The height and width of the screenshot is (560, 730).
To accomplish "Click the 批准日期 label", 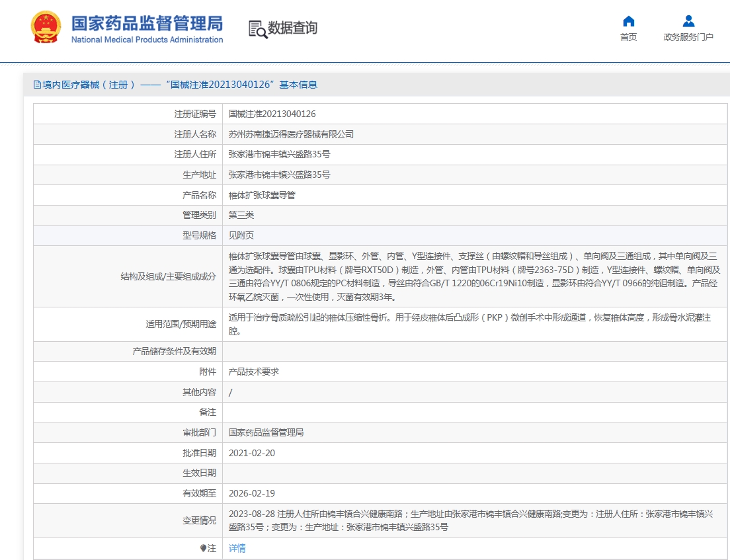I will [x=199, y=454].
